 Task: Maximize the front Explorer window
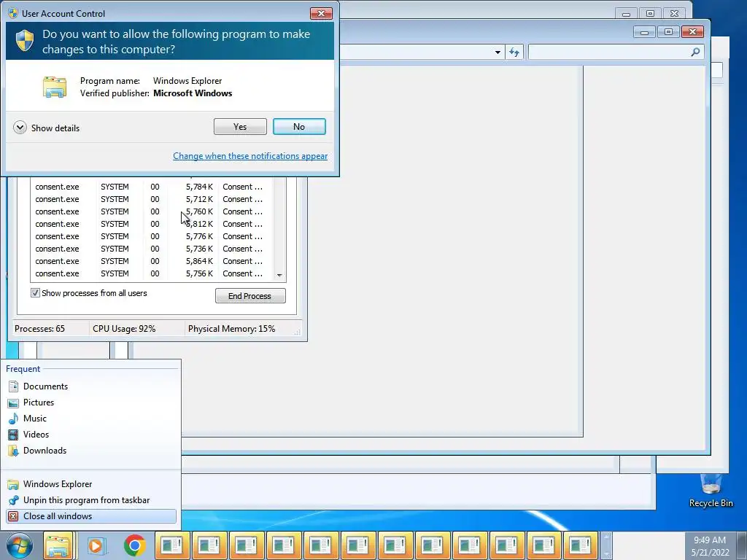click(x=668, y=32)
